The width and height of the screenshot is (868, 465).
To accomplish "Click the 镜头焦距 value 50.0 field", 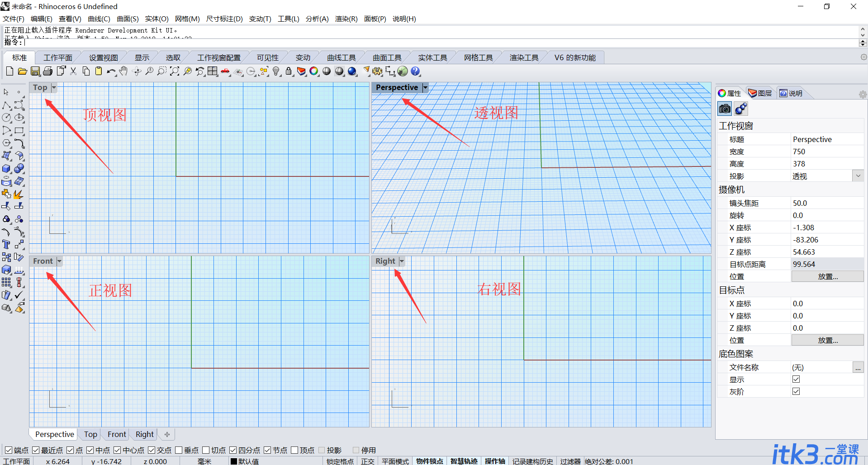I will pyautogui.click(x=828, y=203).
